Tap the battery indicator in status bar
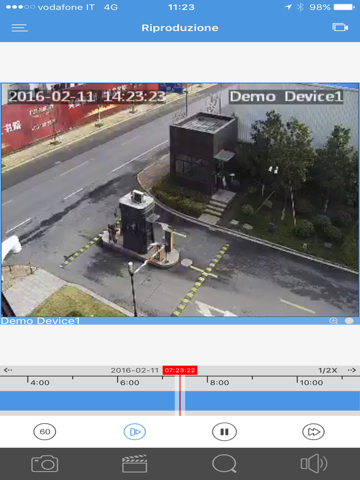The image size is (360, 480). 345,7
